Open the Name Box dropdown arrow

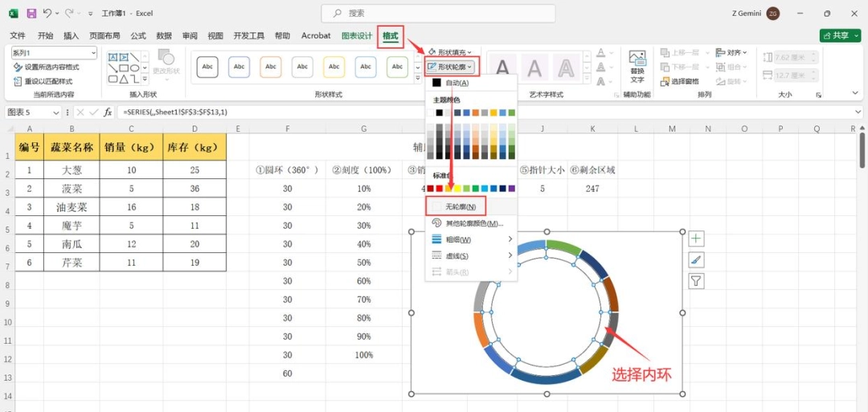tap(55, 112)
